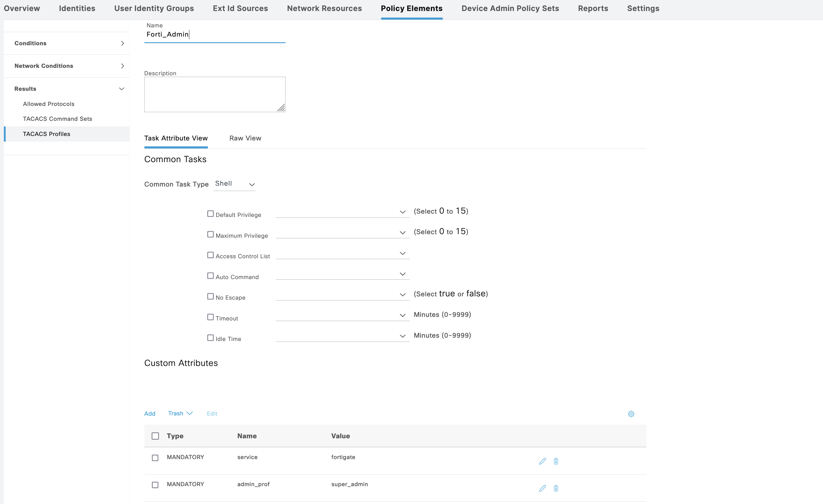
Task: Tick the Timeout checkbox
Action: pyautogui.click(x=210, y=317)
